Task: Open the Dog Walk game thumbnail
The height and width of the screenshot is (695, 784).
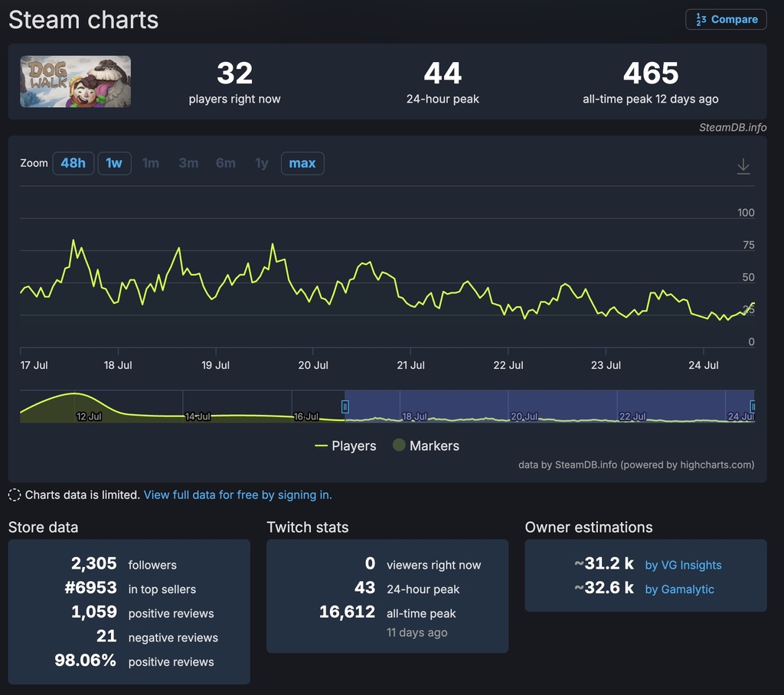Action: tap(75, 82)
